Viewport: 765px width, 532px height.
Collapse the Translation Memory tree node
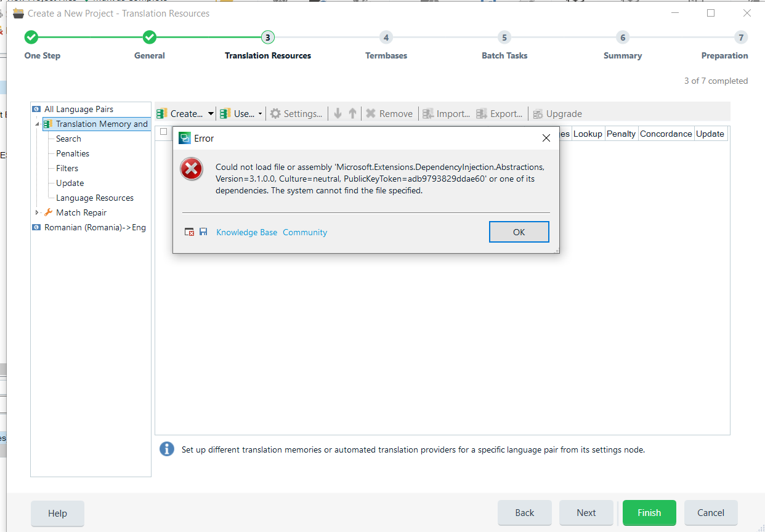point(37,124)
